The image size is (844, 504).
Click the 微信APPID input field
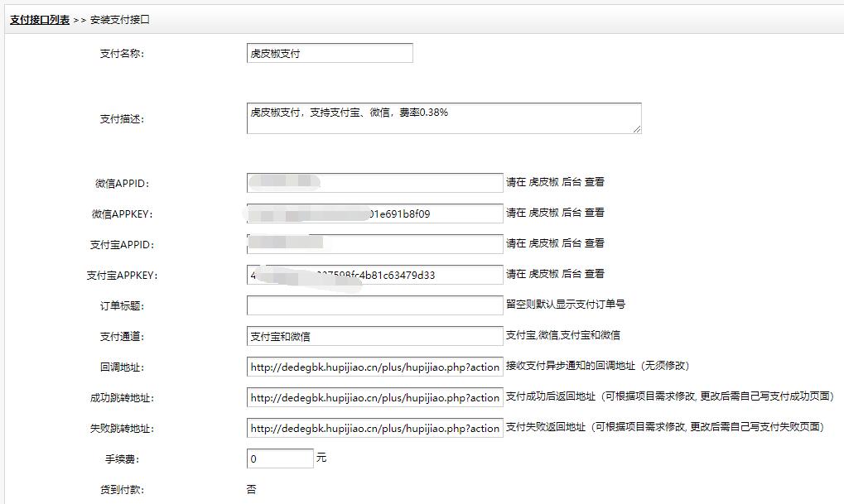375,183
